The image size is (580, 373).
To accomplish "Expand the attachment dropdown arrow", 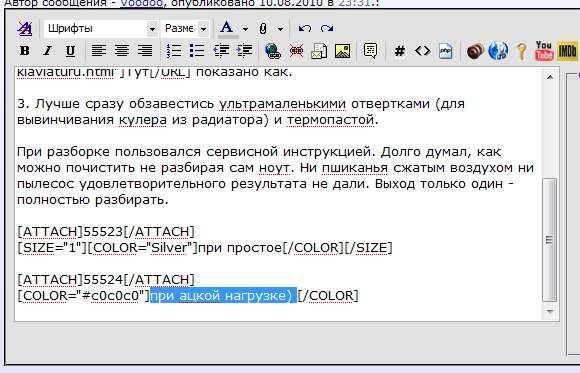I will pos(280,29).
